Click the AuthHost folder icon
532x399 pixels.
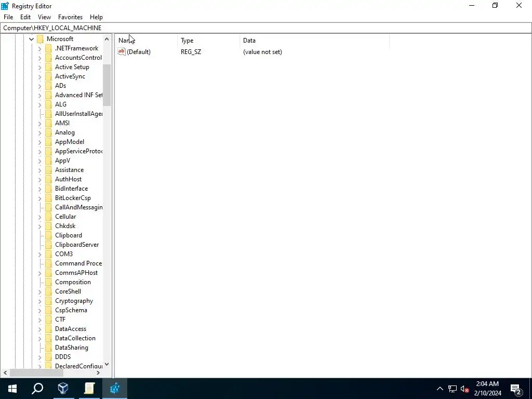coord(48,179)
